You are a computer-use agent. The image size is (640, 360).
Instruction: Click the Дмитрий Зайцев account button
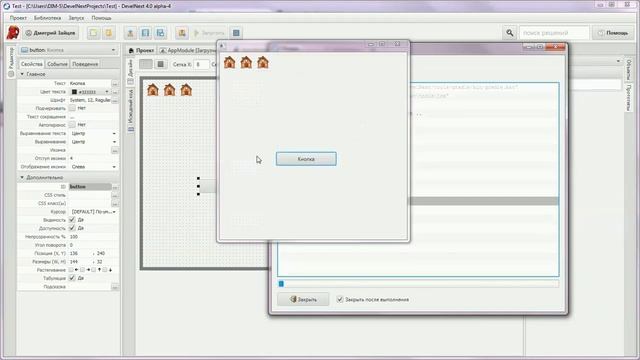(x=51, y=33)
